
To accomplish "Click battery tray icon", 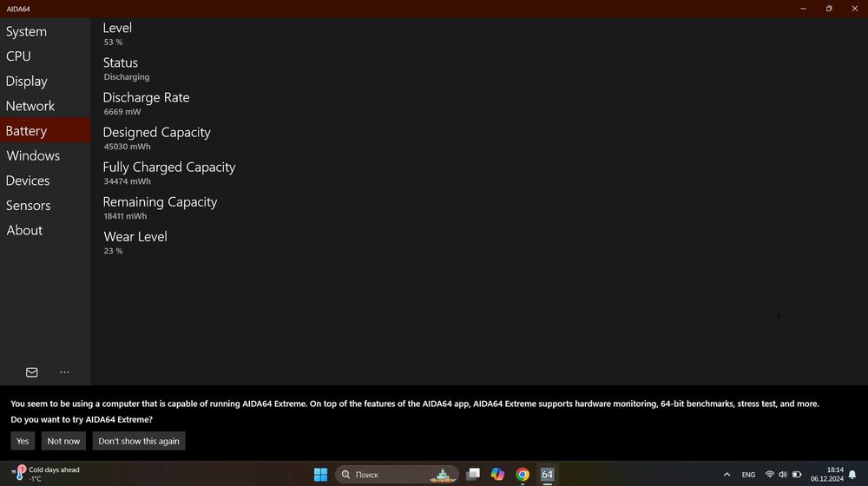I will [797, 475].
